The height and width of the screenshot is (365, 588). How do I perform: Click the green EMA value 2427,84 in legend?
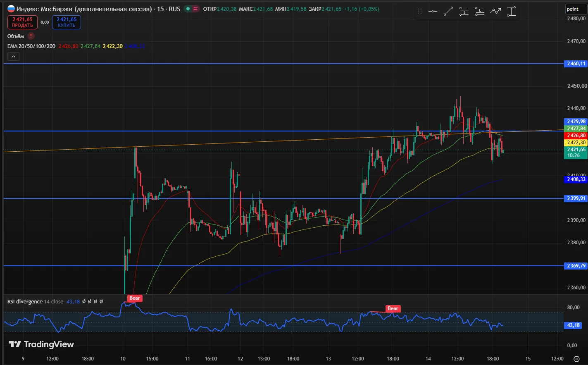coord(90,46)
